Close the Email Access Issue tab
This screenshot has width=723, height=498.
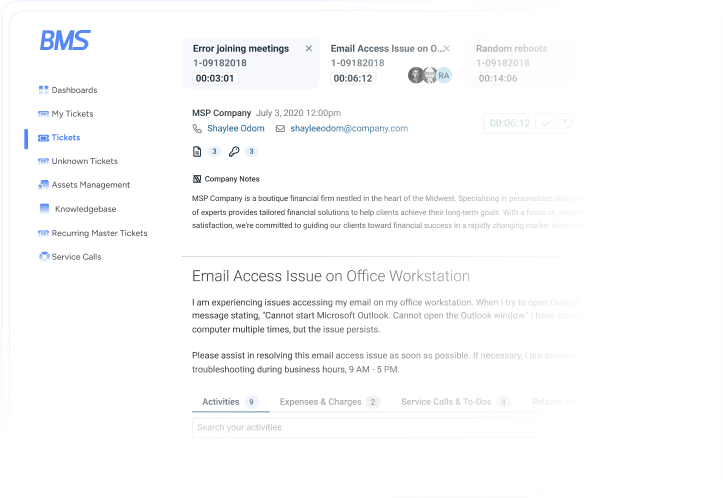click(x=446, y=48)
